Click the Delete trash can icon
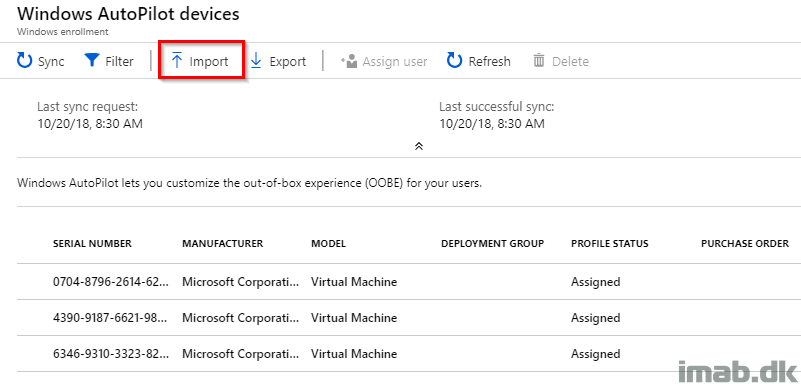 [x=539, y=61]
